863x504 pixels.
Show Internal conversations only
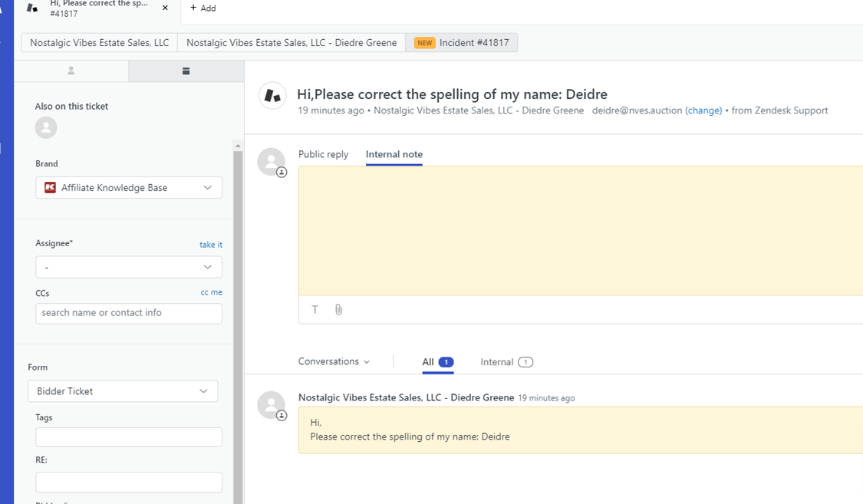[506, 362]
